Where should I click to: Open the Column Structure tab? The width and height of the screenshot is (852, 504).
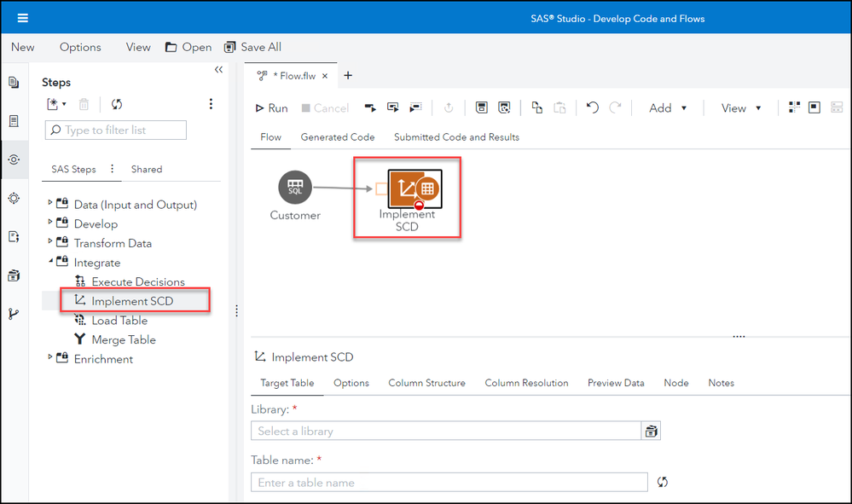click(426, 383)
